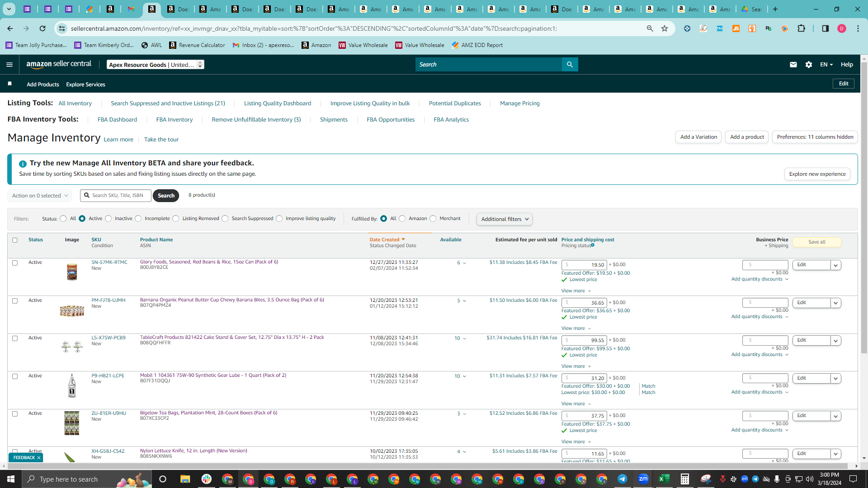Viewport: 868px width, 488px height.
Task: Select the Status All radio button
Action: [63, 219]
